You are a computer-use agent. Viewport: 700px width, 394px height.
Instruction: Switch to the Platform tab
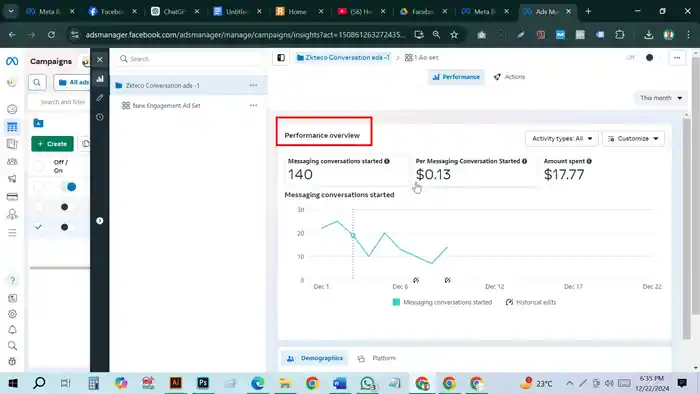(x=377, y=358)
